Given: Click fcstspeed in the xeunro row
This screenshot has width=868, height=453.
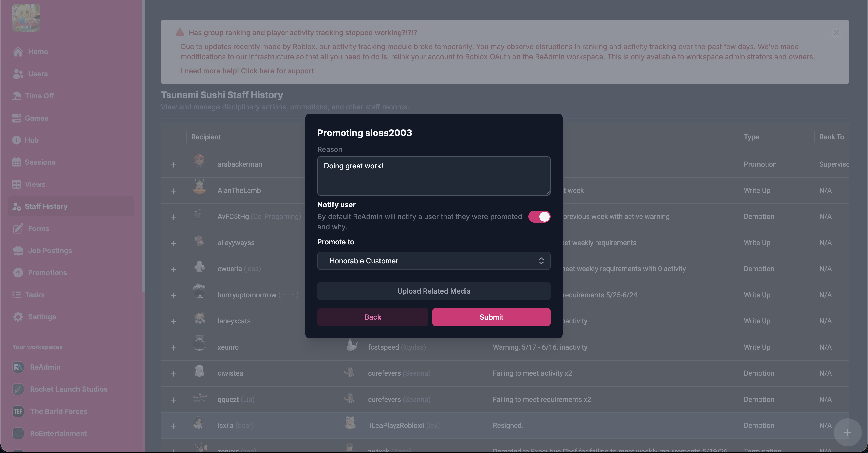Looking at the screenshot, I should [384, 347].
